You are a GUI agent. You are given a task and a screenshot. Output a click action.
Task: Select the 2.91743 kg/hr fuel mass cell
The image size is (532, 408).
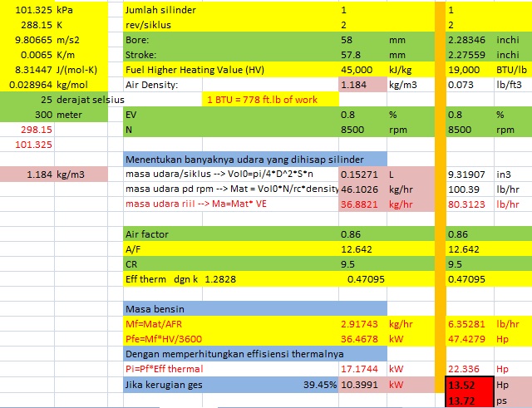point(362,323)
